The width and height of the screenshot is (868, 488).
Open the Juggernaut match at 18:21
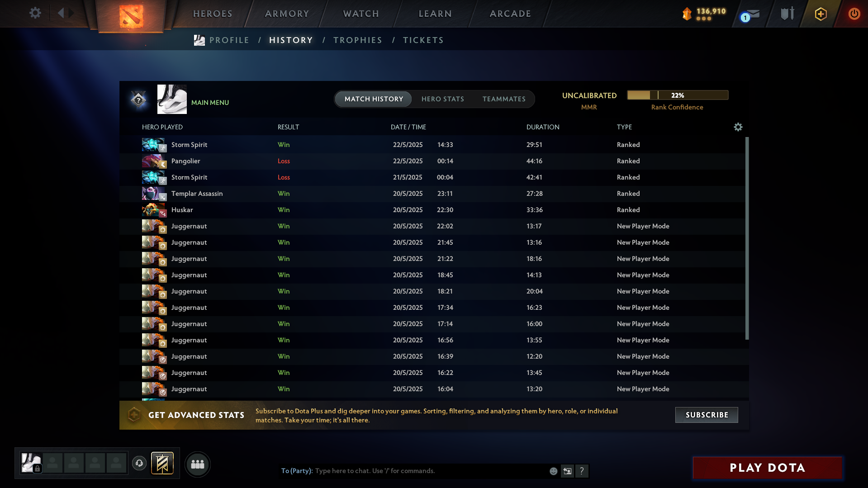(432, 291)
